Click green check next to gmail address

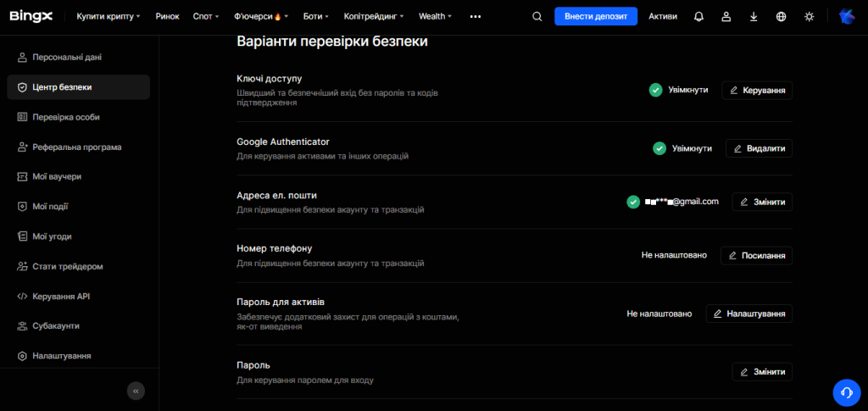point(633,202)
